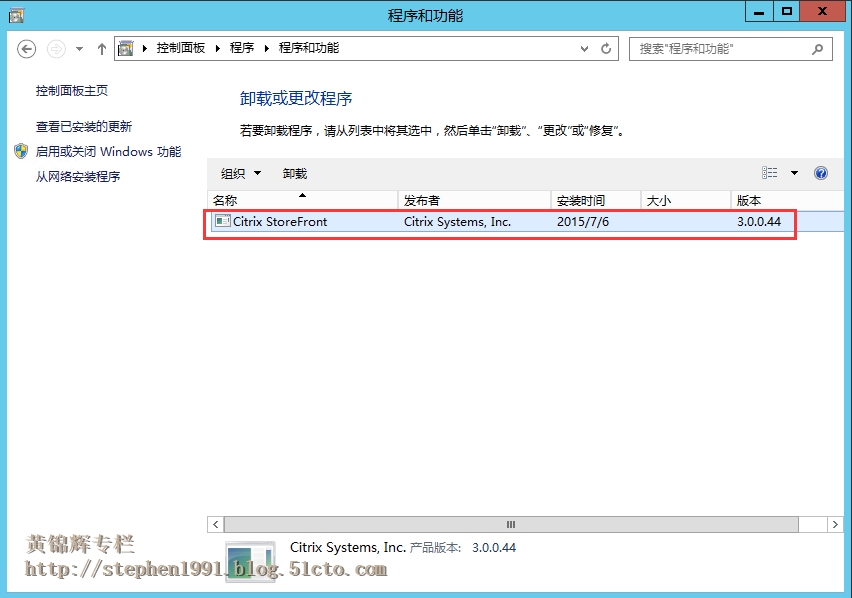Click the control panel icon in the address bar
The image size is (852, 598).
126,48
